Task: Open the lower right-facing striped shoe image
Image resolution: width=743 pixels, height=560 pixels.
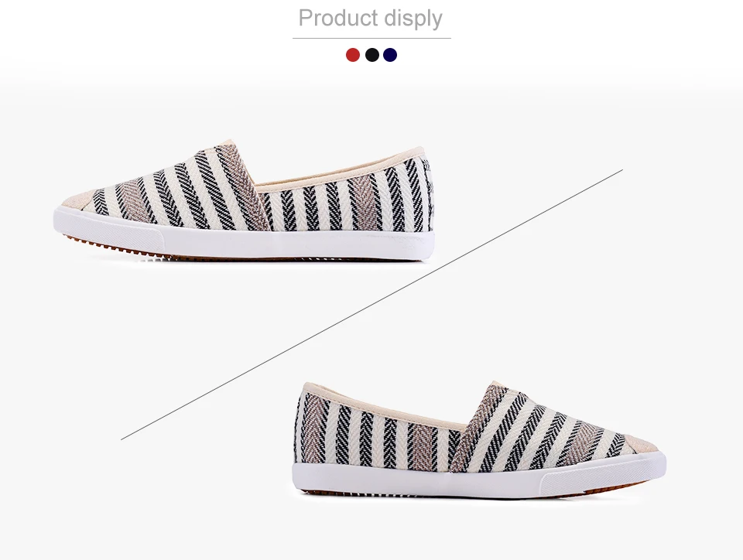Action: (478, 440)
